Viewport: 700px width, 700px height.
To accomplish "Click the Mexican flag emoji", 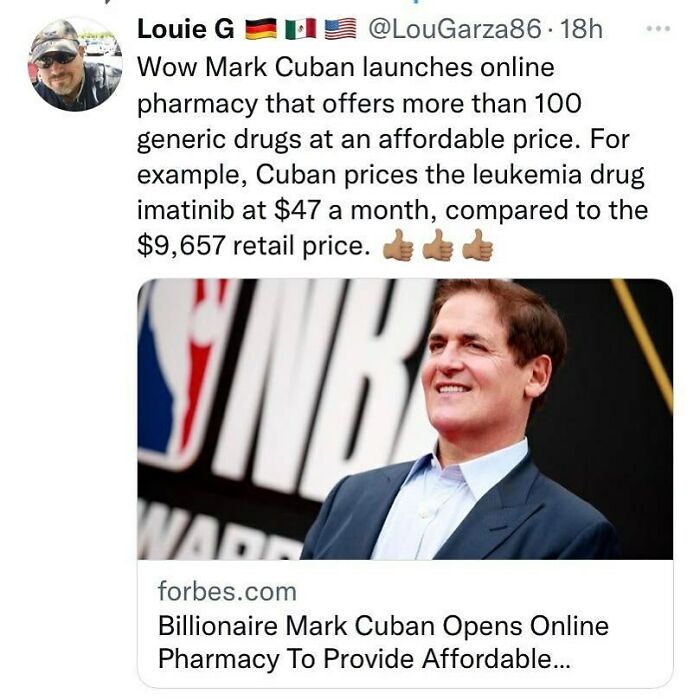I will (x=300, y=29).
